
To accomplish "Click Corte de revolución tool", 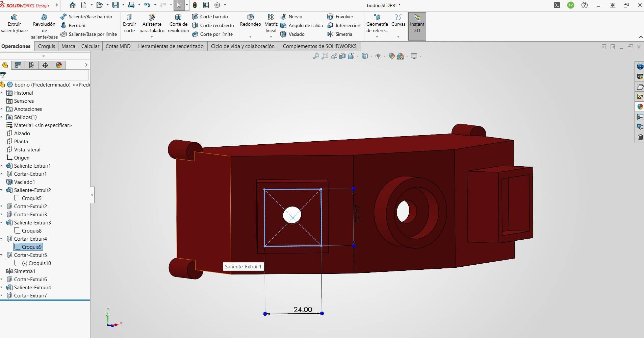I will 178,24.
